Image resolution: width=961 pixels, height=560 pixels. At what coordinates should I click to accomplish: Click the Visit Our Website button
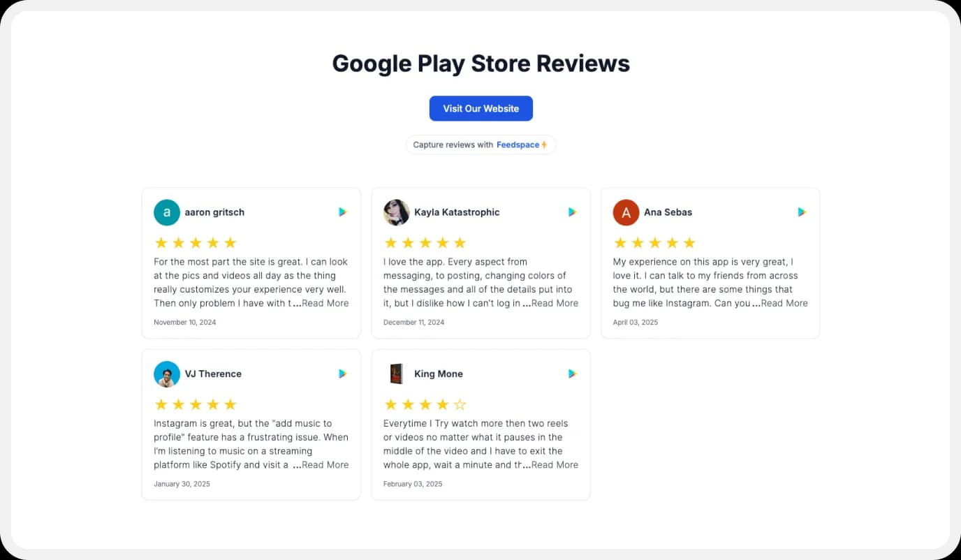point(480,108)
